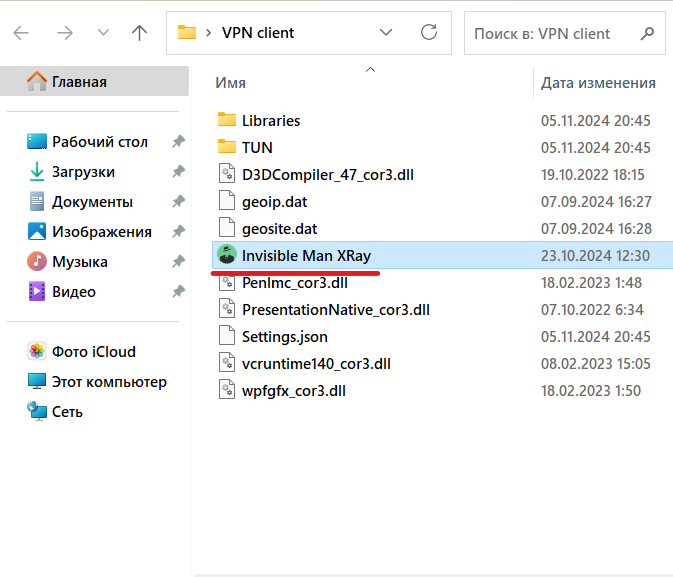The height and width of the screenshot is (577, 673).
Task: Click the Invisible Man XRay app icon
Action: coord(227,254)
